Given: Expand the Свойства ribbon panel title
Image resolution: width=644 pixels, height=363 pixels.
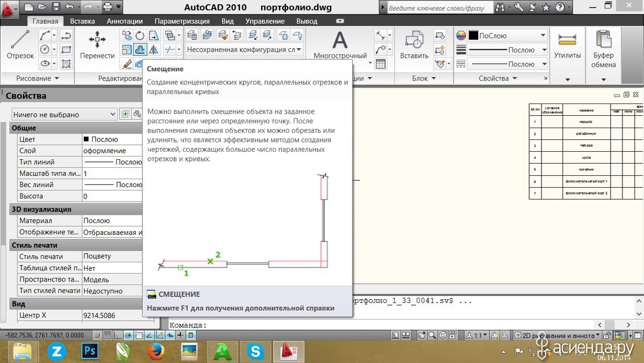Looking at the screenshot, I should 497,78.
